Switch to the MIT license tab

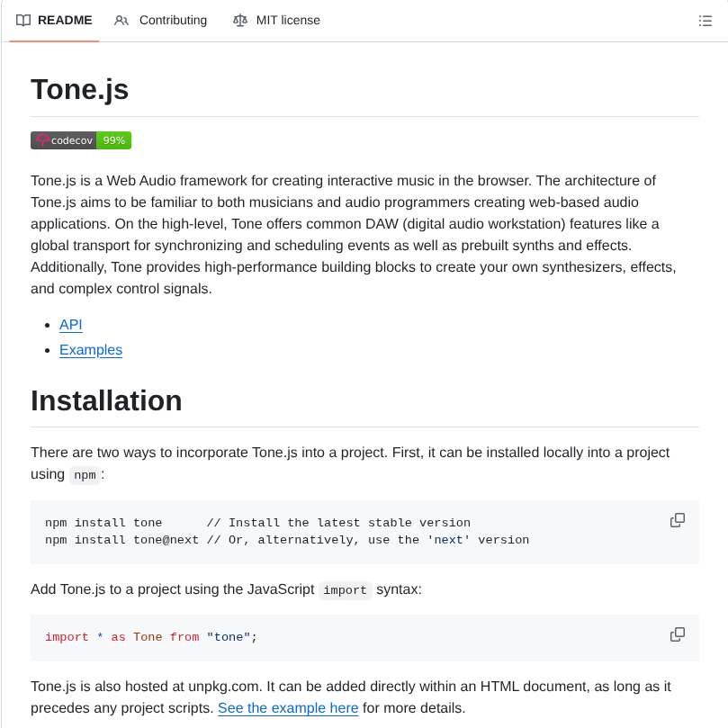(287, 20)
